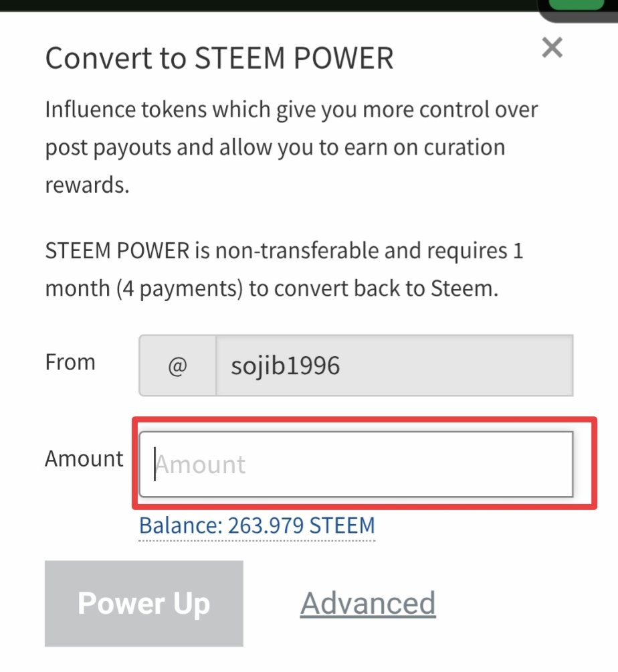618x672 pixels.
Task: Click the 'Influence tokens' text at paragraph start
Action: coord(126,109)
